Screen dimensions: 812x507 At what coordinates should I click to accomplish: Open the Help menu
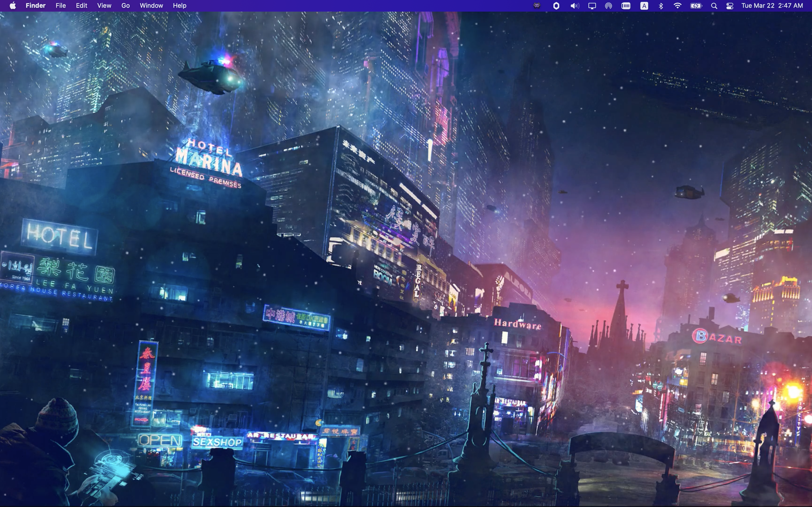pyautogui.click(x=180, y=5)
